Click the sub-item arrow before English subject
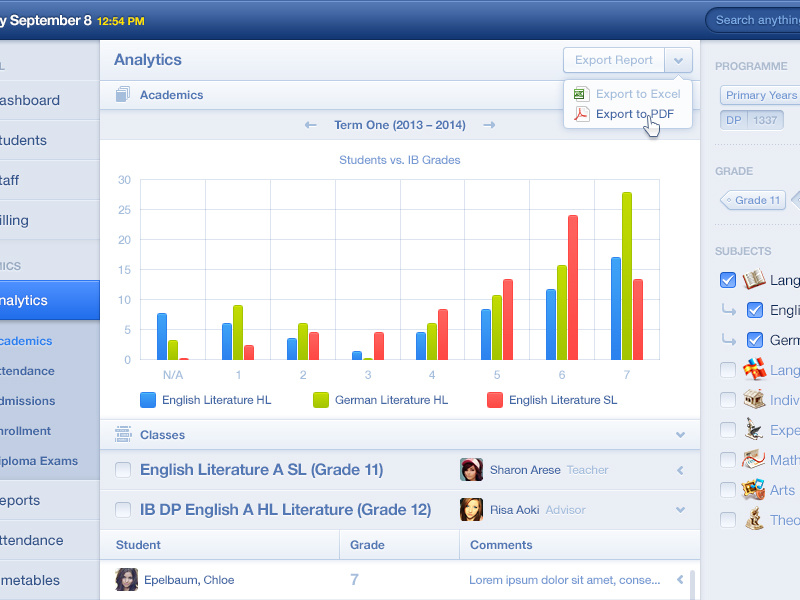This screenshot has height=600, width=800. tap(729, 310)
